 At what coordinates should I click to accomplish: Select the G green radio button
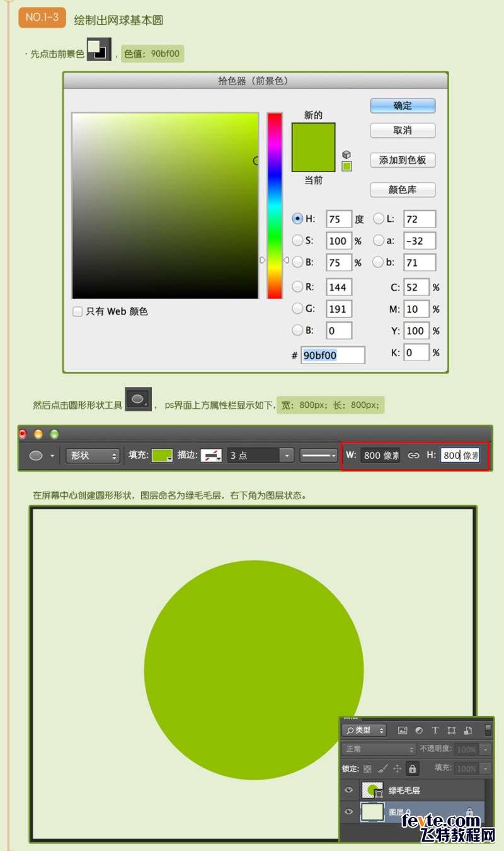click(x=297, y=308)
